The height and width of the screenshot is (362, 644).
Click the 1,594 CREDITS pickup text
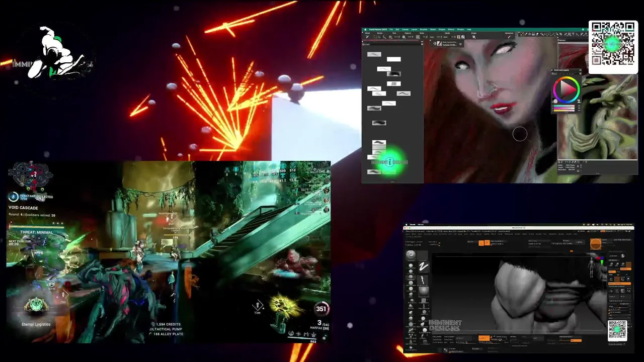[168, 324]
